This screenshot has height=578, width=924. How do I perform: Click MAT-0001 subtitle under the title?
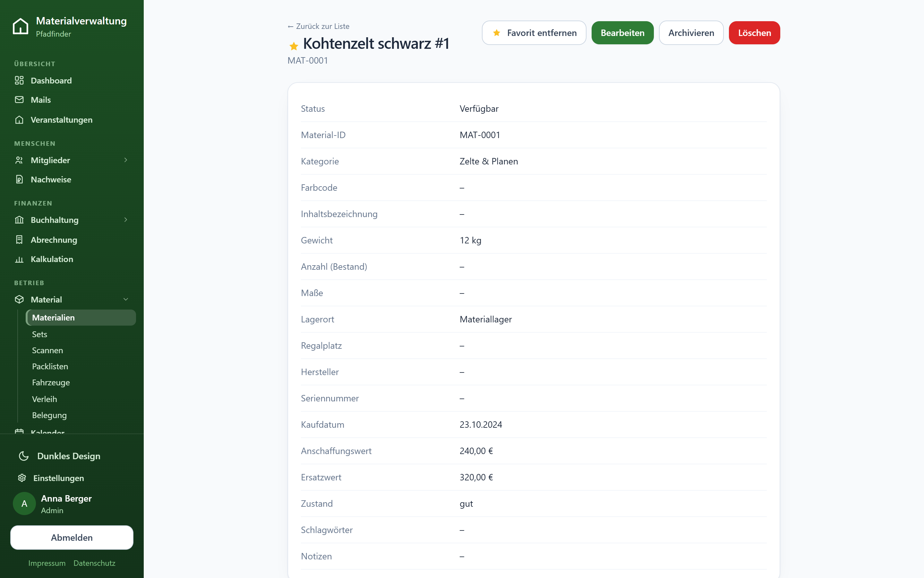[308, 60]
